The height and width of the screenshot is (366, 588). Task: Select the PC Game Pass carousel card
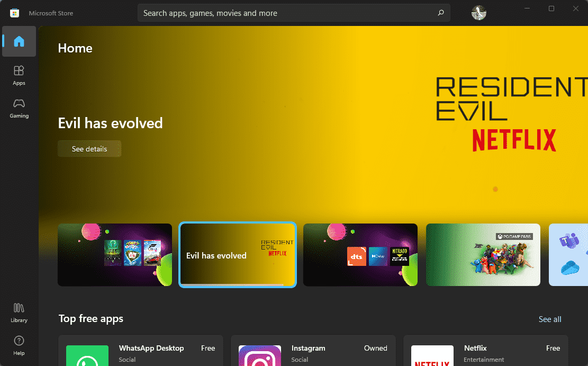[483, 255]
